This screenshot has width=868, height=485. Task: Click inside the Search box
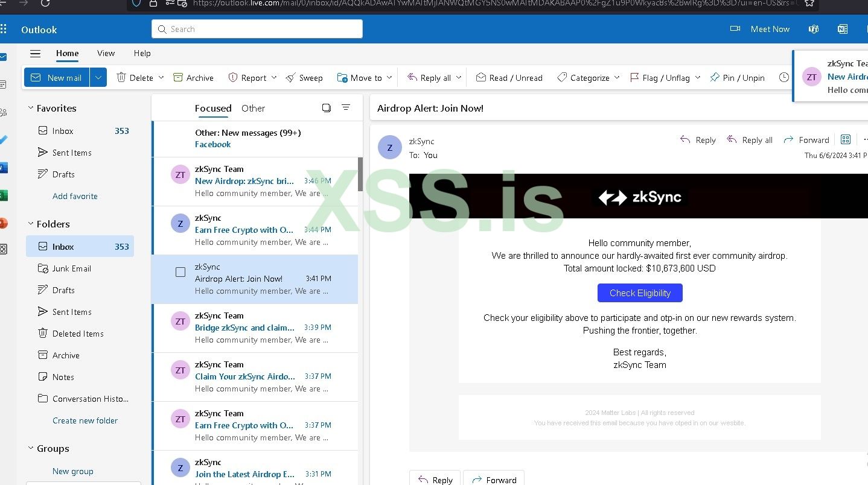257,29
